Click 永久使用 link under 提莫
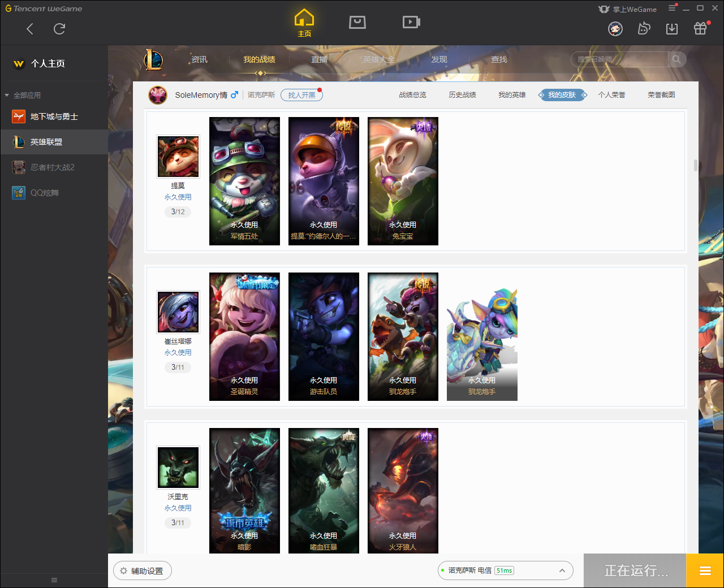This screenshot has height=588, width=724. (x=178, y=197)
